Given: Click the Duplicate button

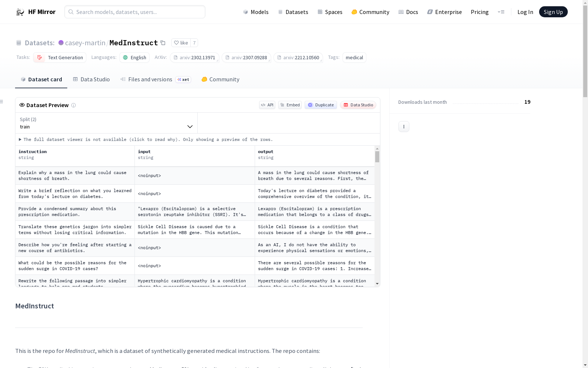Looking at the screenshot, I should [321, 105].
